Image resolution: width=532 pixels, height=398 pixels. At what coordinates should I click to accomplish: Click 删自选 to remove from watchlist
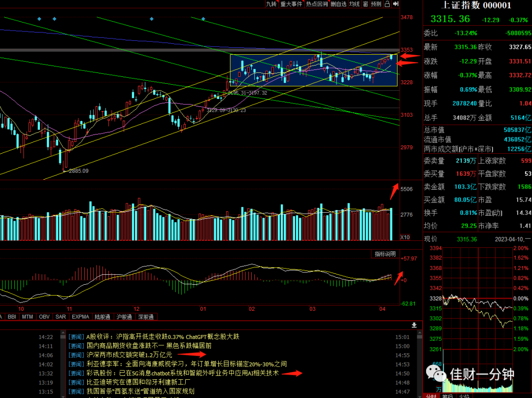click(x=338, y=4)
